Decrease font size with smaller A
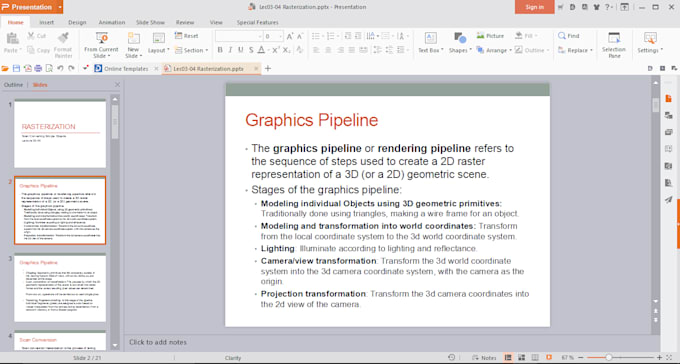This screenshot has height=364, width=680. pyautogui.click(x=300, y=36)
